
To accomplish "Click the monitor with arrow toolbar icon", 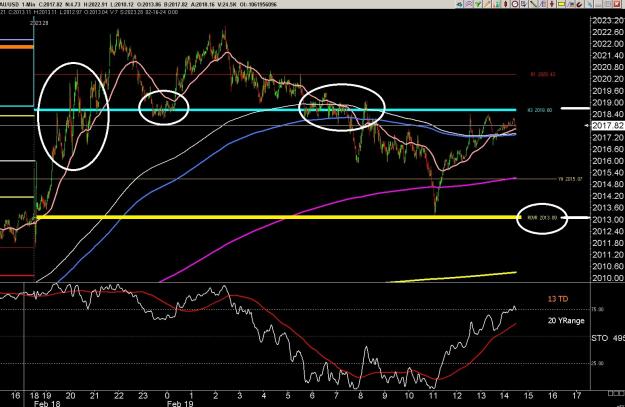I will pos(524,4).
